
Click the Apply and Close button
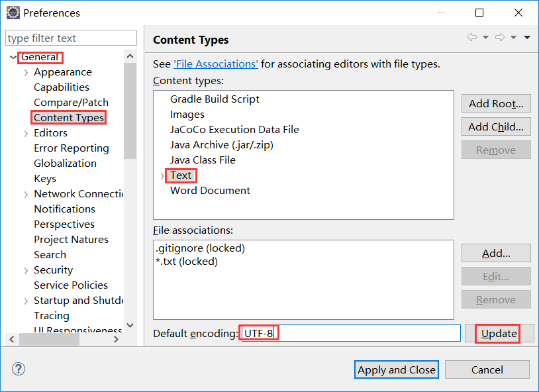396,369
